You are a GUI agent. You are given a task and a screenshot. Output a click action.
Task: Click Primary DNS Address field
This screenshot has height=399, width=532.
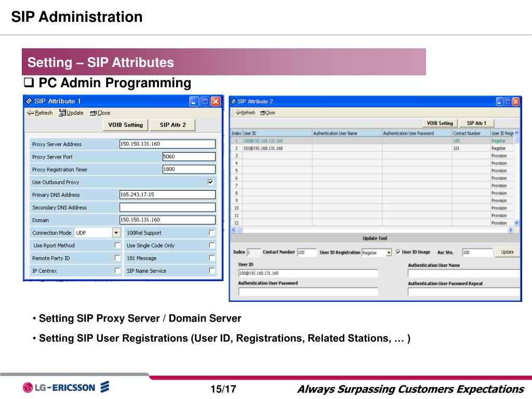tap(167, 194)
